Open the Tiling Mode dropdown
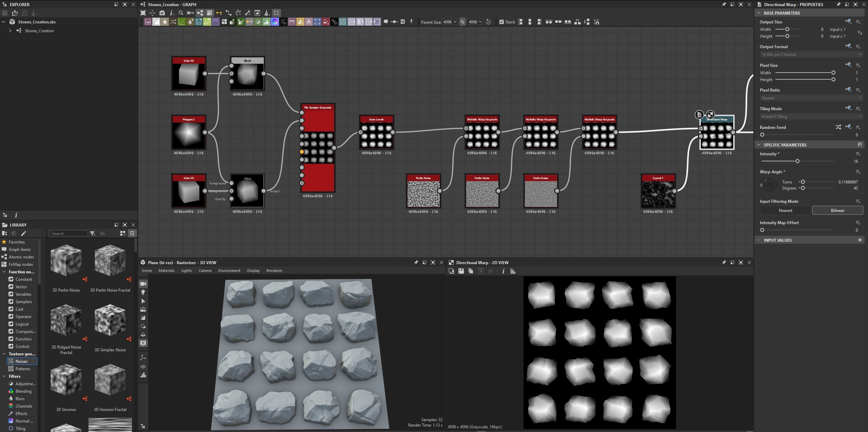 [811, 117]
